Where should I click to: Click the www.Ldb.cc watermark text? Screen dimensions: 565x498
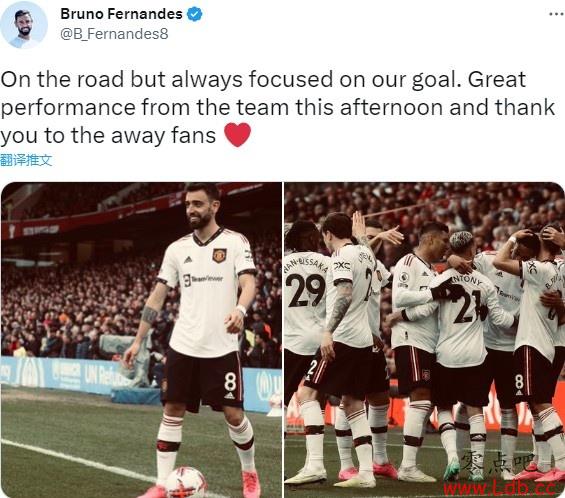[503, 488]
